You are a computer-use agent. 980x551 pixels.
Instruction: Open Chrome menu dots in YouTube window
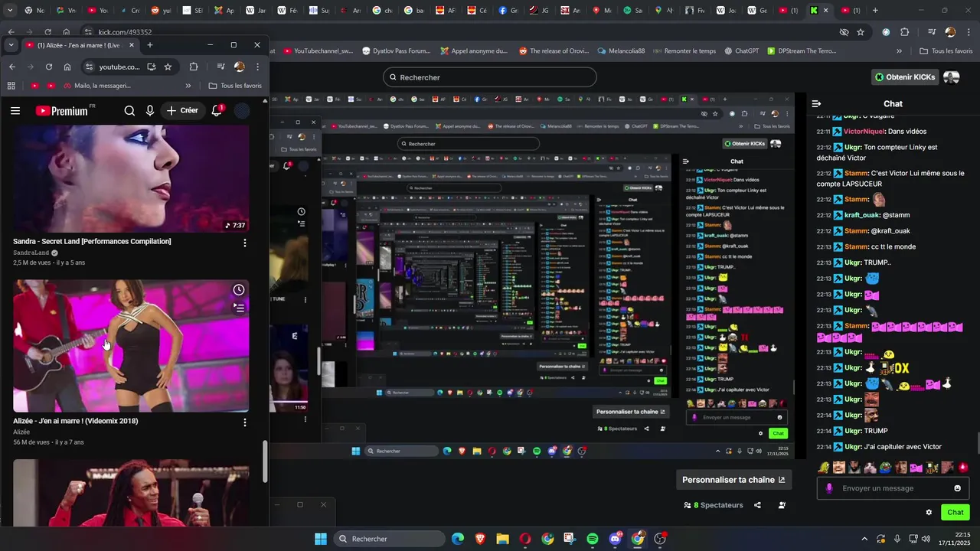pyautogui.click(x=259, y=67)
